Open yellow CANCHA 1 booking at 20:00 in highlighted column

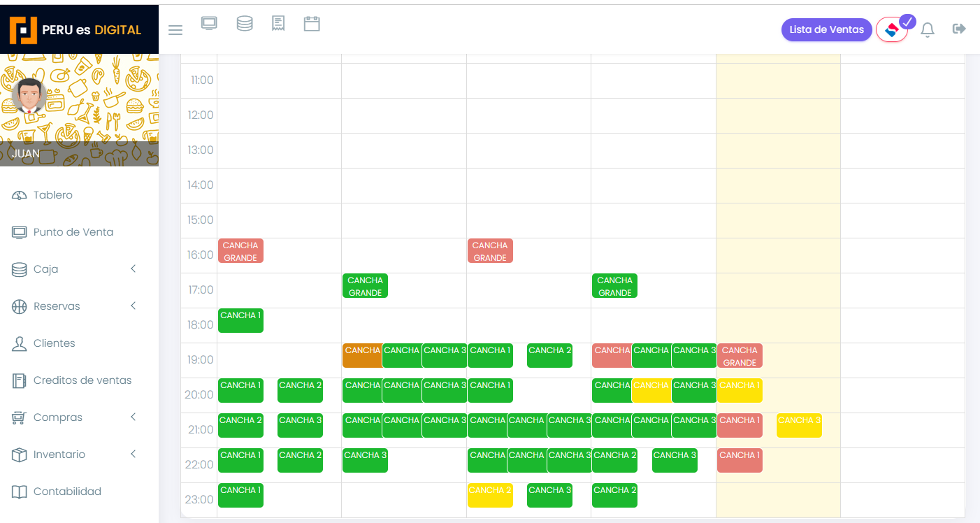pos(740,391)
